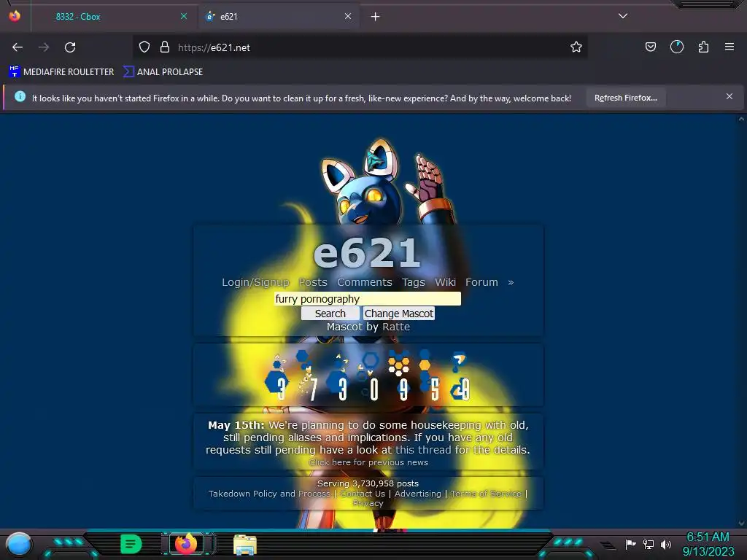747x560 pixels.
Task: Open the Firefox hamburger application menu
Action: coord(729,47)
